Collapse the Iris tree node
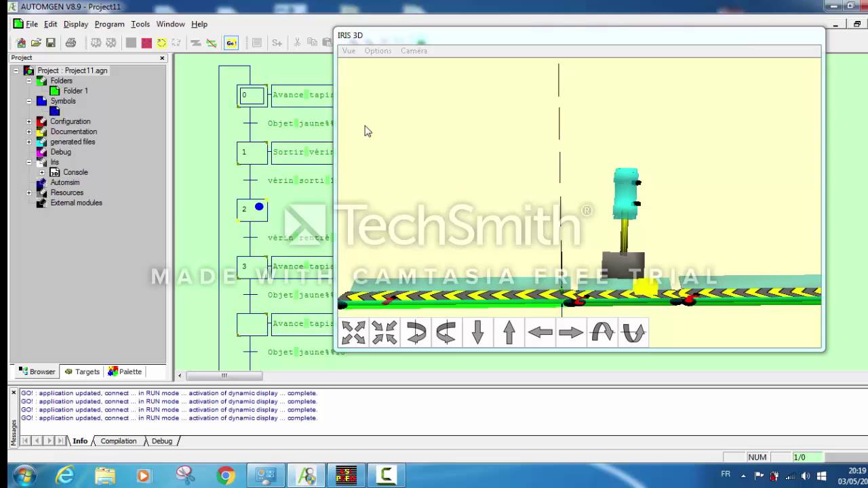Screen dimensions: 868x488 click(x=29, y=162)
